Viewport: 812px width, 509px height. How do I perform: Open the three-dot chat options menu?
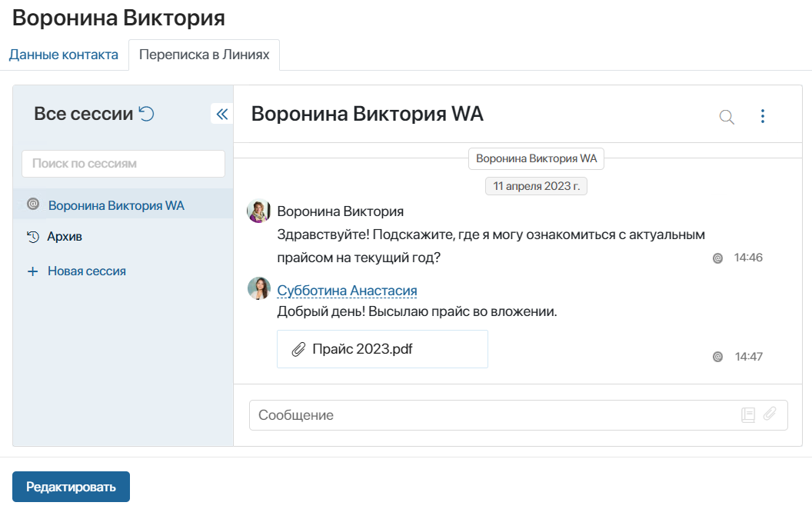click(762, 116)
